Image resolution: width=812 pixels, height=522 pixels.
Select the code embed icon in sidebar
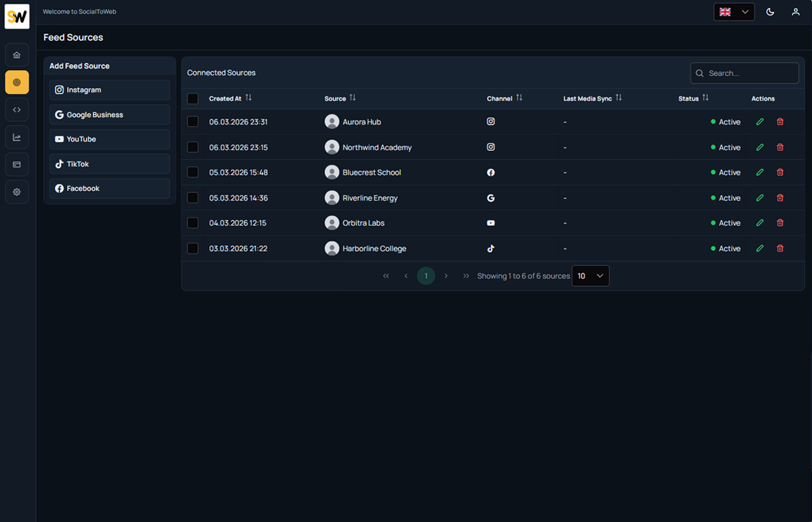point(17,109)
